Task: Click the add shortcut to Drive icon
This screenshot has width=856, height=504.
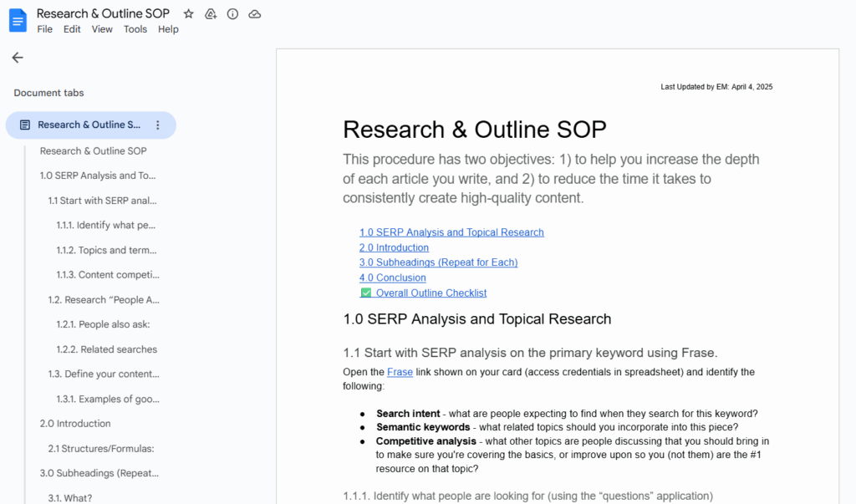Action: tap(211, 14)
